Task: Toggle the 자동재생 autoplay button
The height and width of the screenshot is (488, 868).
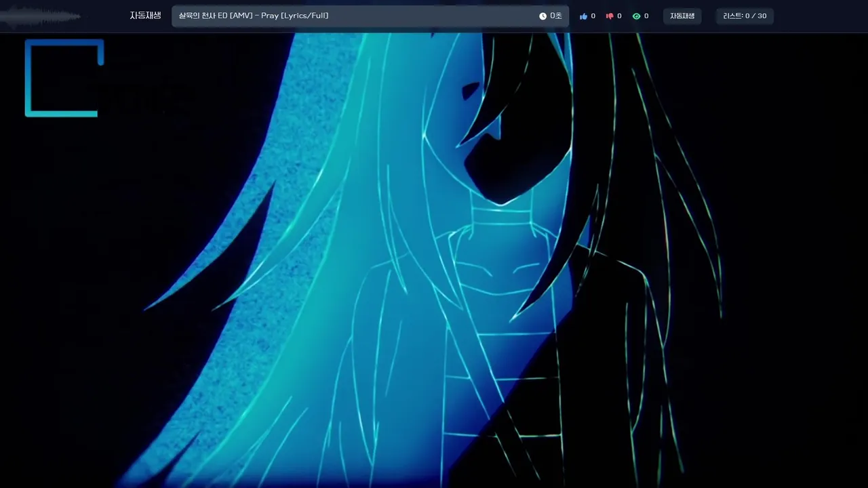Action: click(x=682, y=16)
